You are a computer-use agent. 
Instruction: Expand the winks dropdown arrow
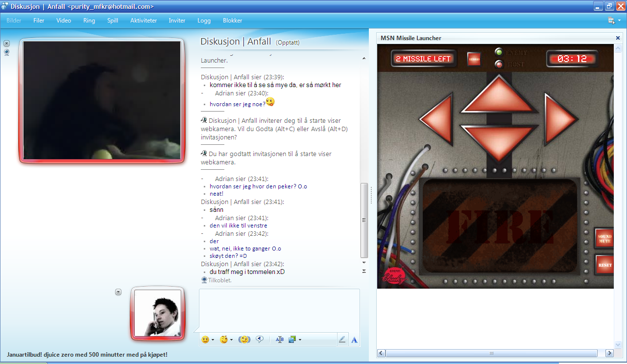(231, 340)
